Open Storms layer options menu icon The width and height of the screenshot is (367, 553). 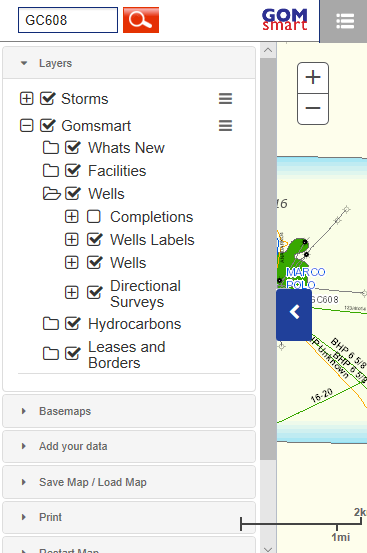tap(225, 99)
